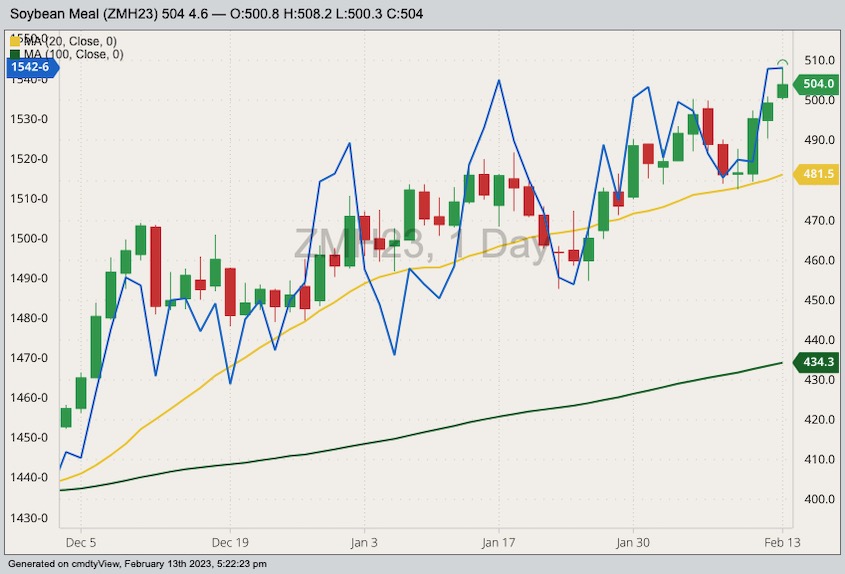Click the 510.0 right axis value

tap(820, 60)
